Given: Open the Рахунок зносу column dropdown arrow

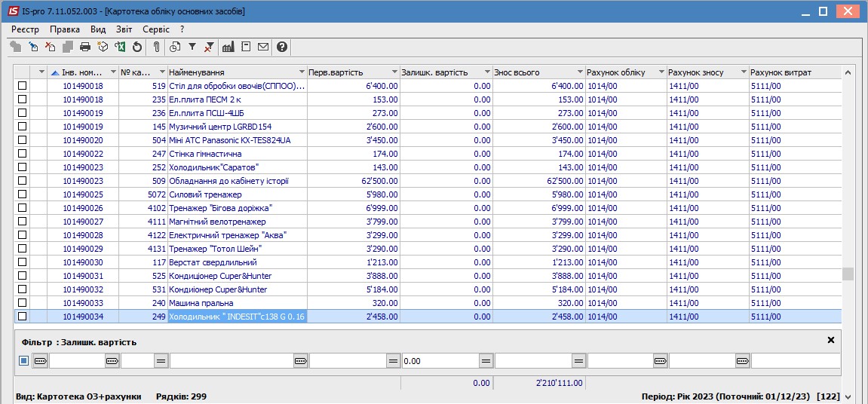Looking at the screenshot, I should point(743,72).
